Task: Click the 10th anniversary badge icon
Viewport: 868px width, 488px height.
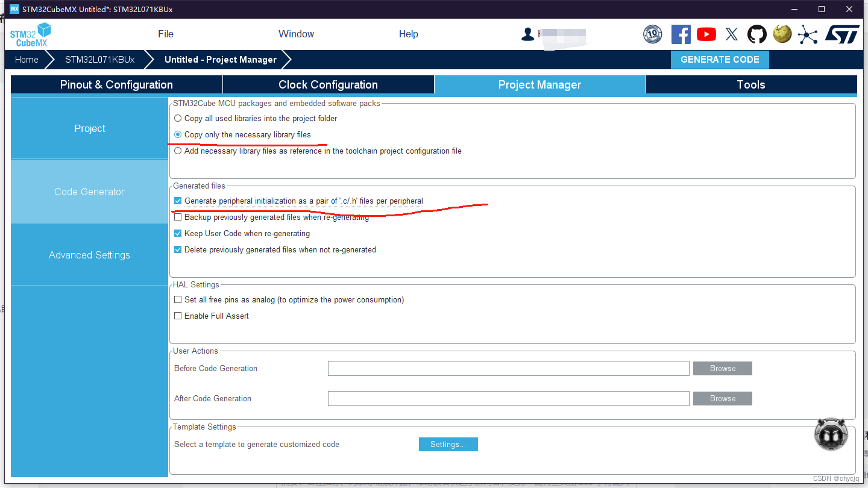Action: tap(652, 34)
